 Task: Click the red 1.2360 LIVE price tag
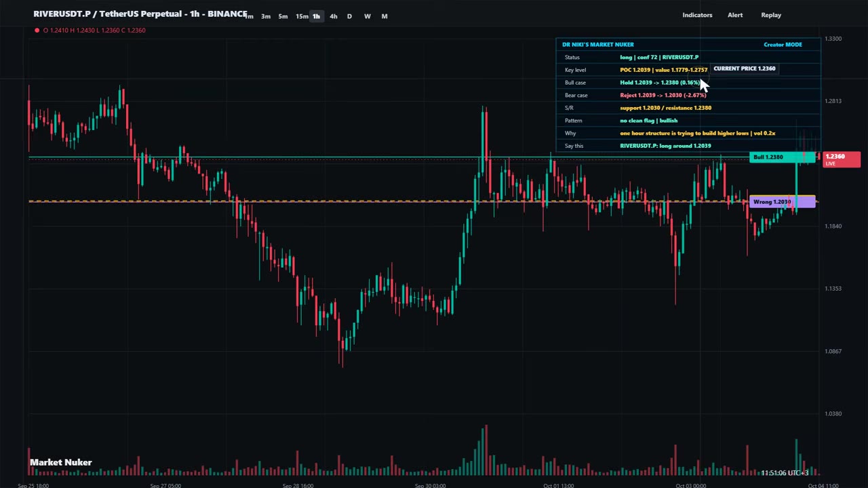click(842, 159)
